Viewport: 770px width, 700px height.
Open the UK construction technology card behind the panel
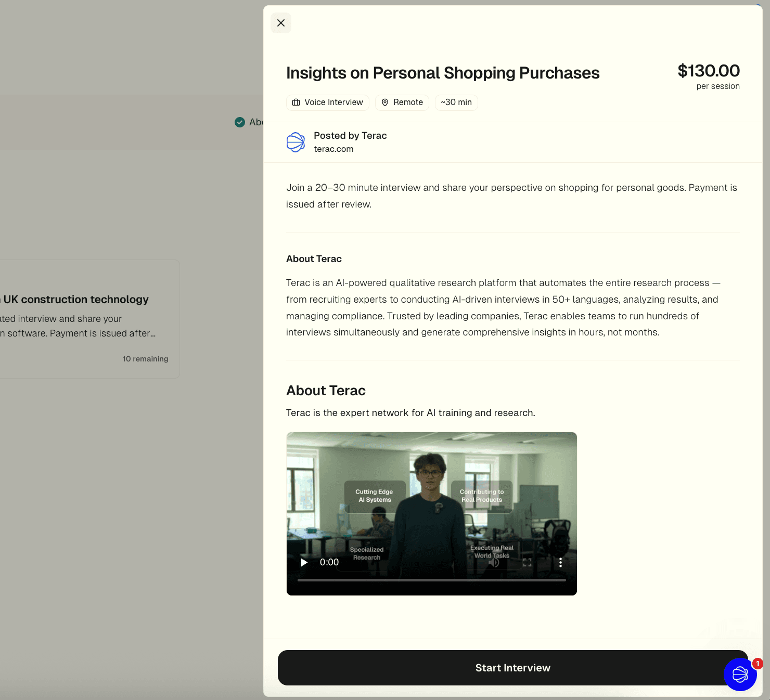point(89,319)
